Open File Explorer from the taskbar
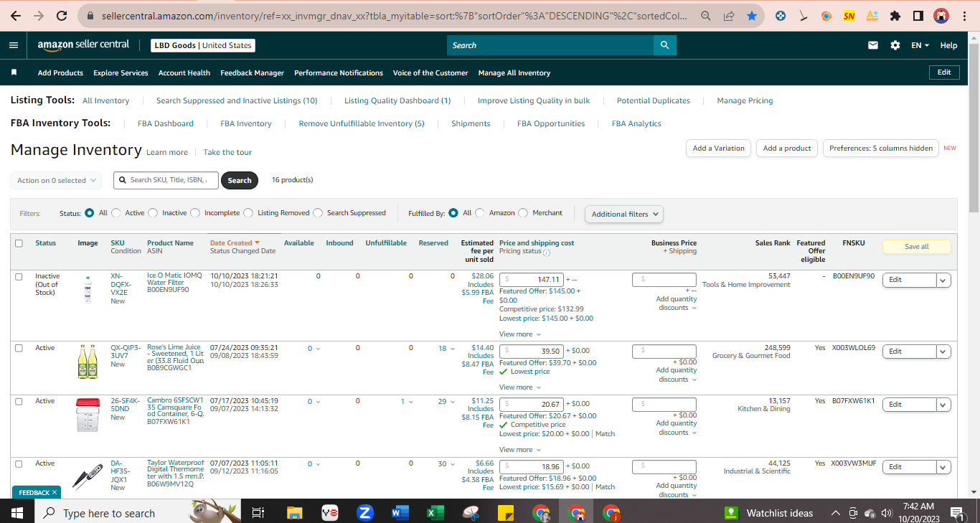 (x=294, y=512)
